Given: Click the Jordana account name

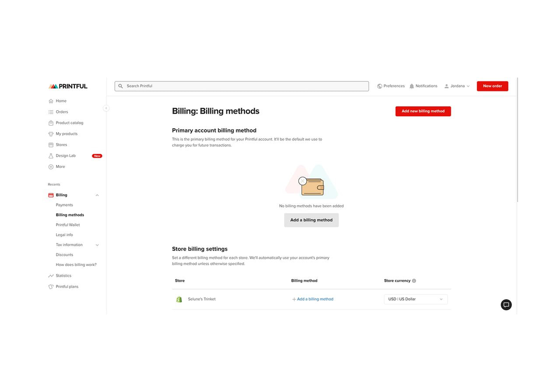Looking at the screenshot, I should click(x=458, y=86).
